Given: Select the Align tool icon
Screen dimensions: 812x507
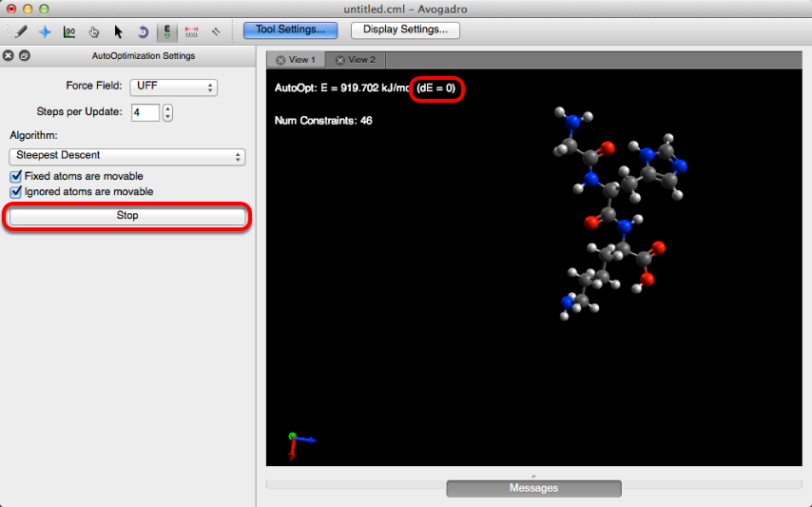Looking at the screenshot, I should [216, 30].
